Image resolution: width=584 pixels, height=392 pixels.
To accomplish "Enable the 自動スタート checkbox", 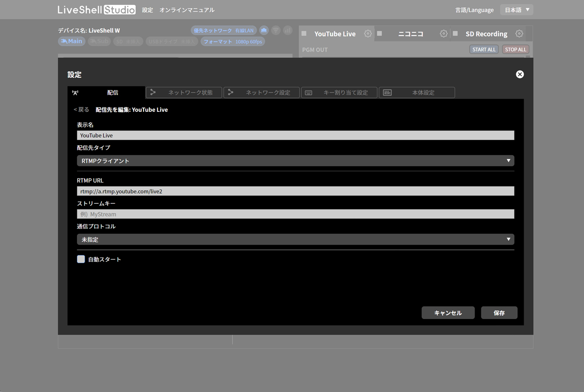I will (81, 259).
